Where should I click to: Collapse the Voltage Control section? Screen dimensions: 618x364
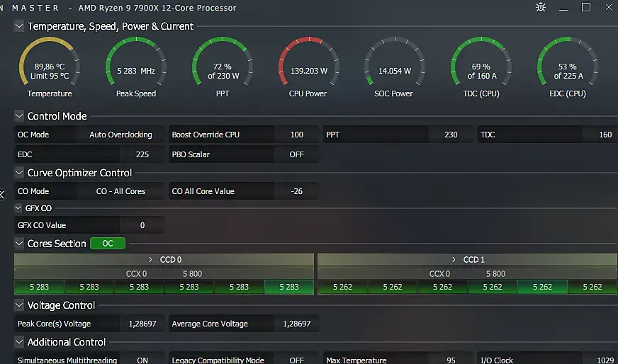pos(19,305)
